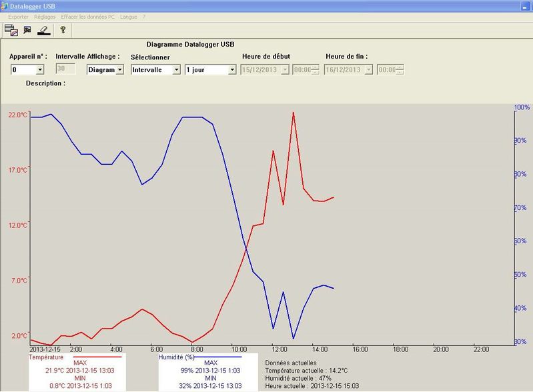533x392 pixels.
Task: Click the settings toolbar icon with chart
Action: (x=27, y=30)
